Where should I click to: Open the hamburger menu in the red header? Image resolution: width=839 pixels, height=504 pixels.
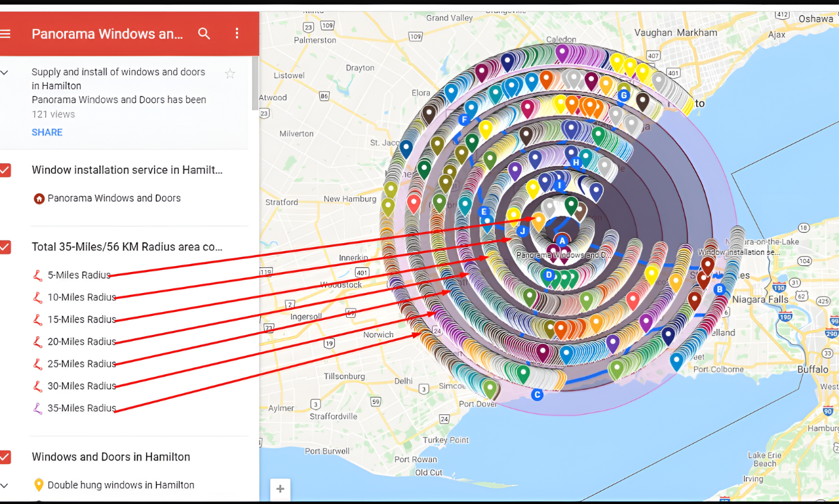pos(5,33)
